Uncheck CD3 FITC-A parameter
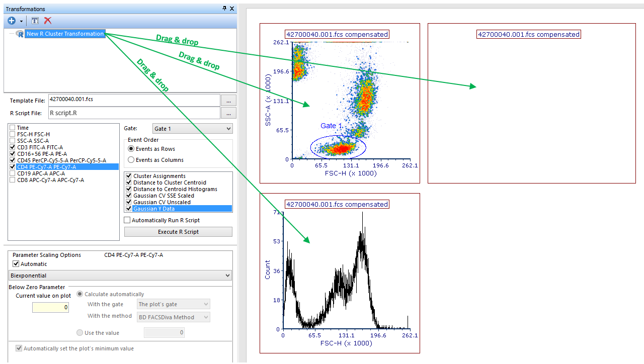 coord(13,147)
